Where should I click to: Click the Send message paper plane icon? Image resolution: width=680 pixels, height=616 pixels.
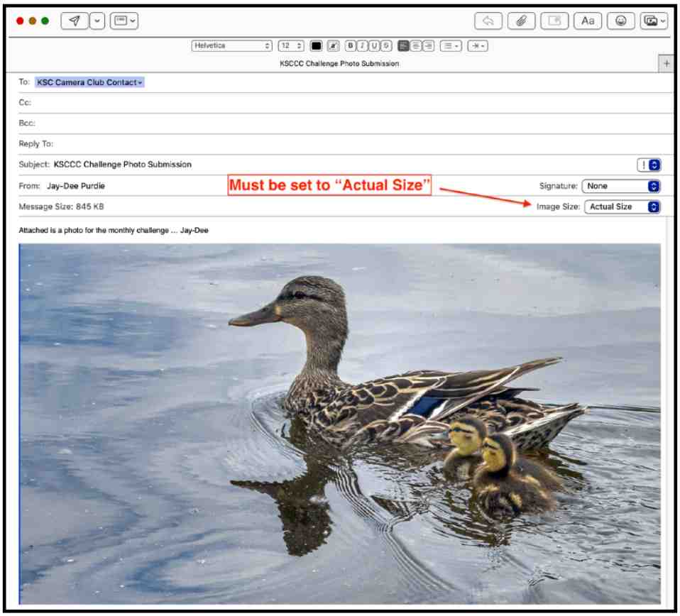click(75, 21)
